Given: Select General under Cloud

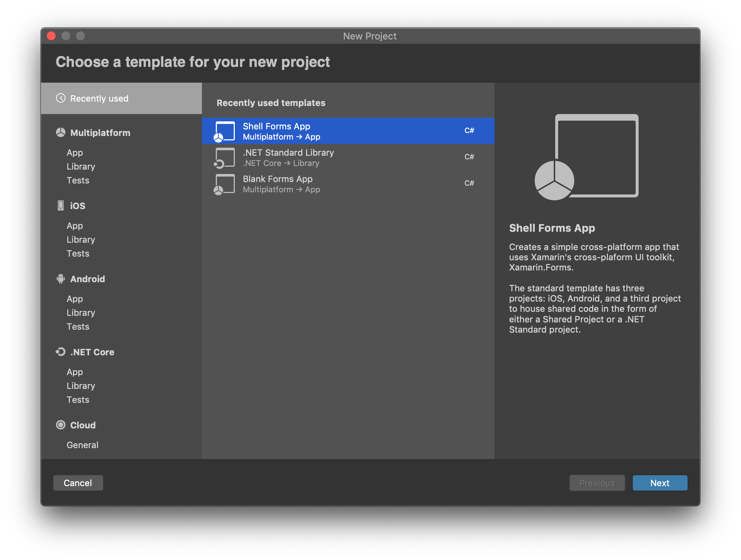Looking at the screenshot, I should pos(82,445).
